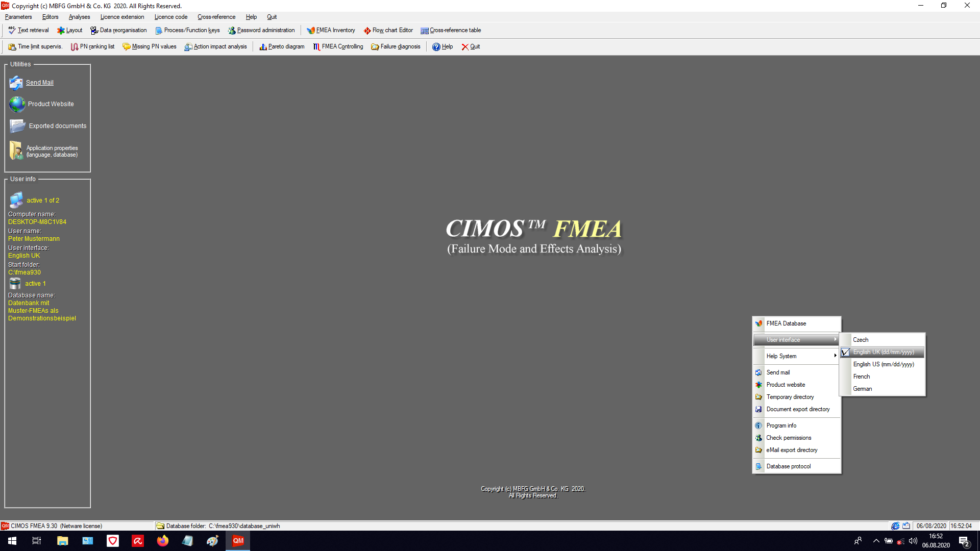Image resolution: width=980 pixels, height=551 pixels.
Task: Show Missing PN values
Action: tap(149, 46)
